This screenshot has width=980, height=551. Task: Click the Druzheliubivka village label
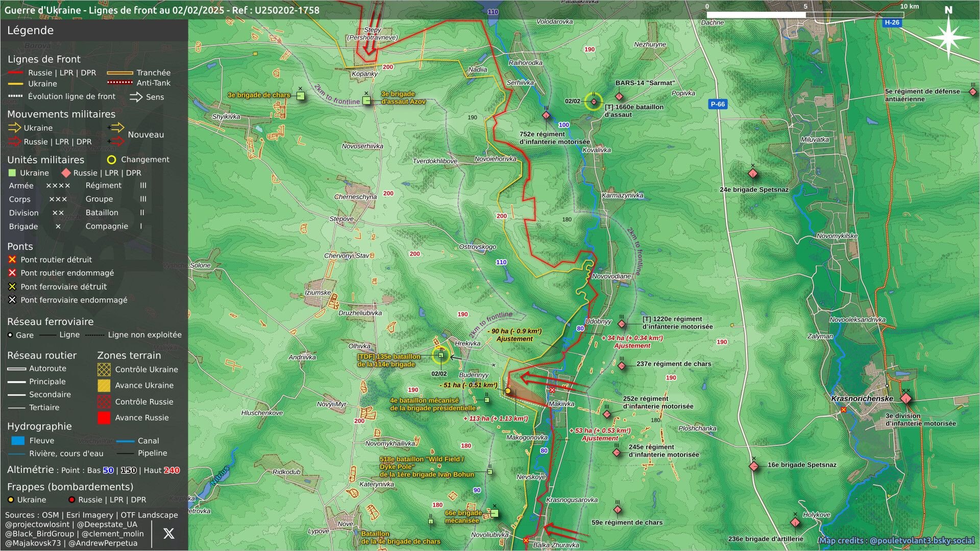(360, 313)
